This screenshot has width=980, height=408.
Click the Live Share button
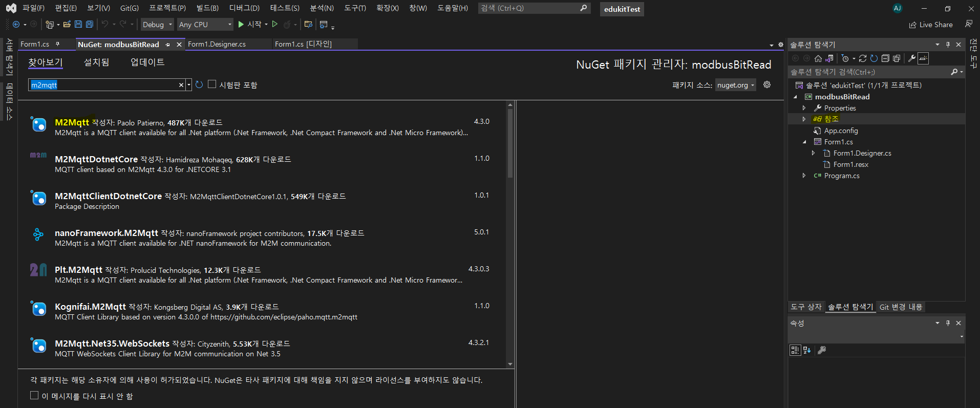click(x=931, y=25)
